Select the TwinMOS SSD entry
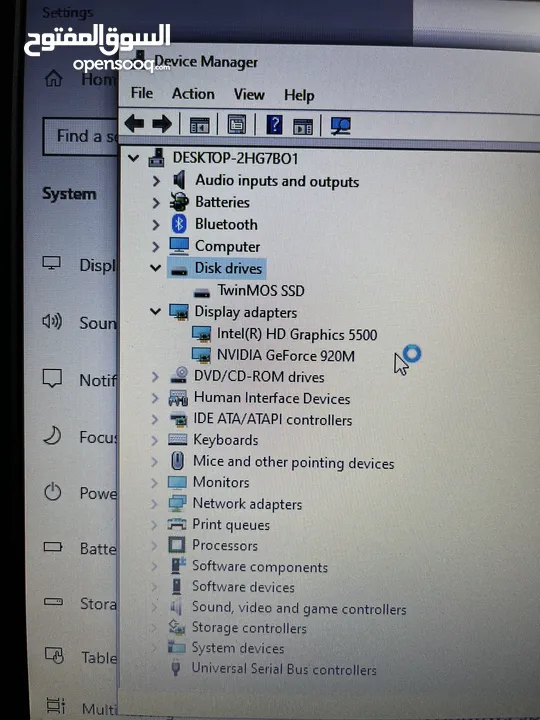Screen dimensions: 540x720 [261, 291]
